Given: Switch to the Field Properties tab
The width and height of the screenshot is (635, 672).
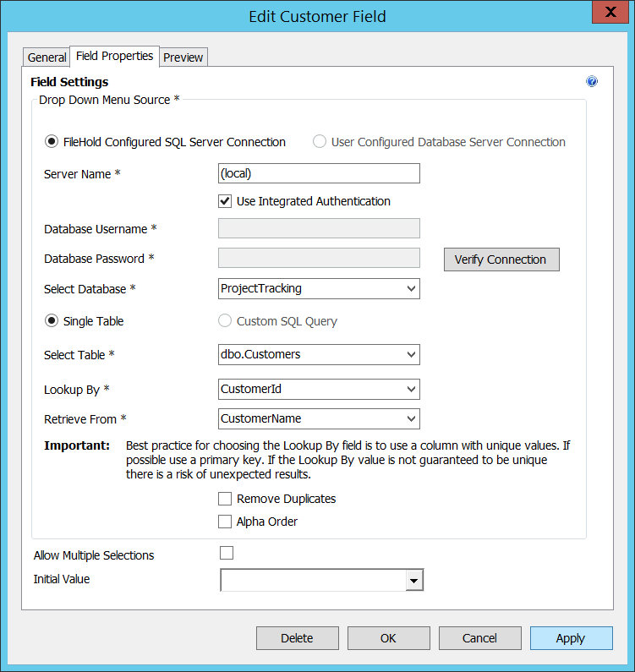Looking at the screenshot, I should 114,56.
